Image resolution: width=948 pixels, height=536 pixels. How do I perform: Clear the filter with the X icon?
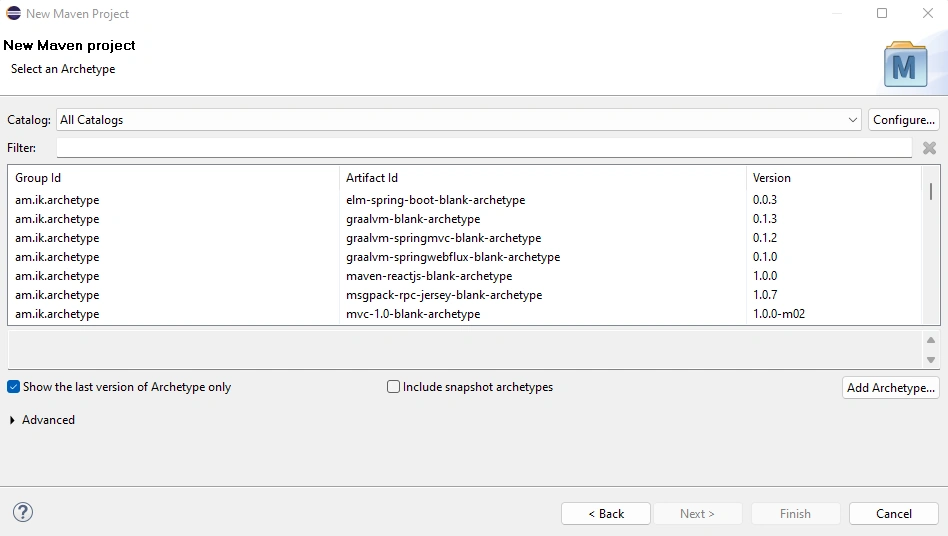point(929,147)
